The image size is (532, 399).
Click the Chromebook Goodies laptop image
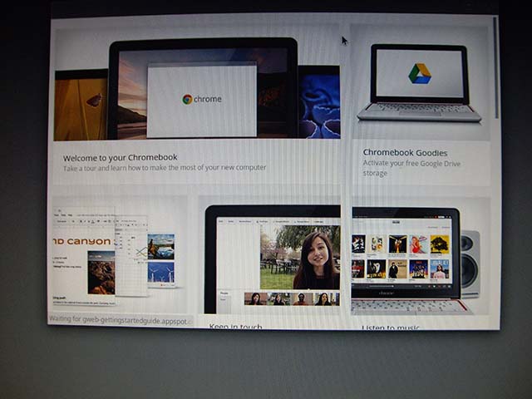tap(419, 83)
